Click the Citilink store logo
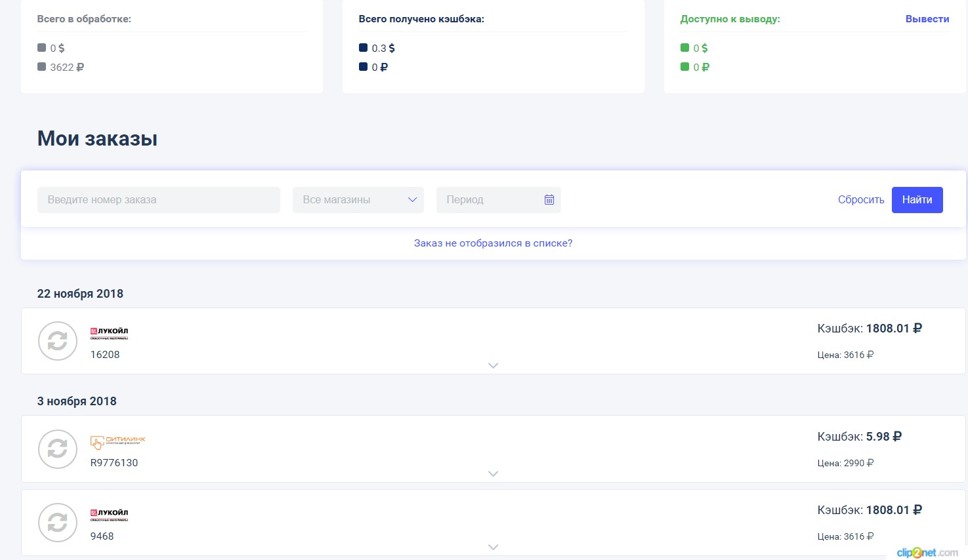 117,442
